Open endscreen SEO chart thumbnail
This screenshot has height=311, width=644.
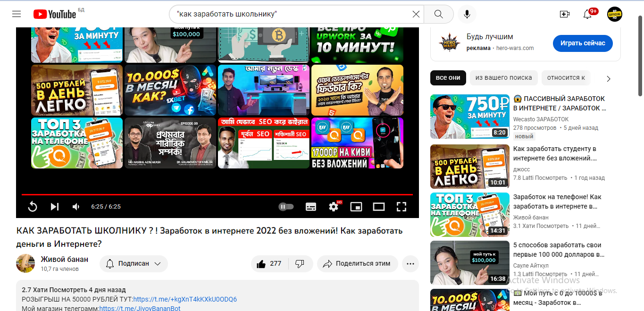click(x=263, y=143)
